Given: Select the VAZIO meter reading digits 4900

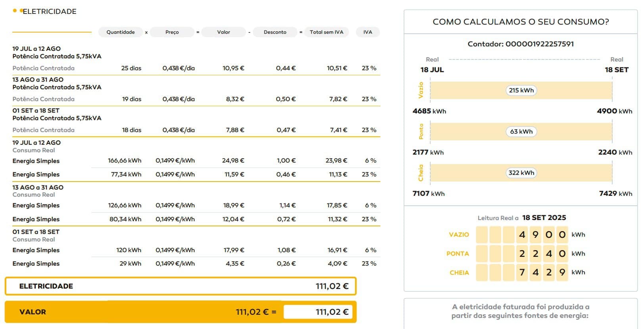Looking at the screenshot, I should (542, 235).
